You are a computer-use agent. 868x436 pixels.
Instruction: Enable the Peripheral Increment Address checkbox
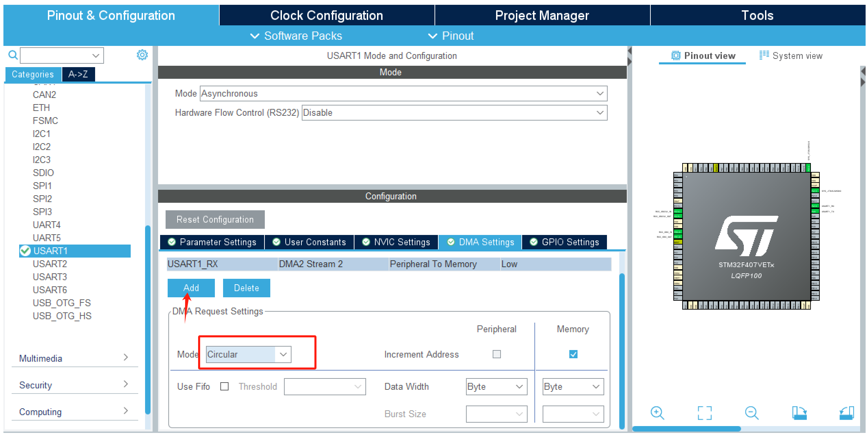(496, 354)
